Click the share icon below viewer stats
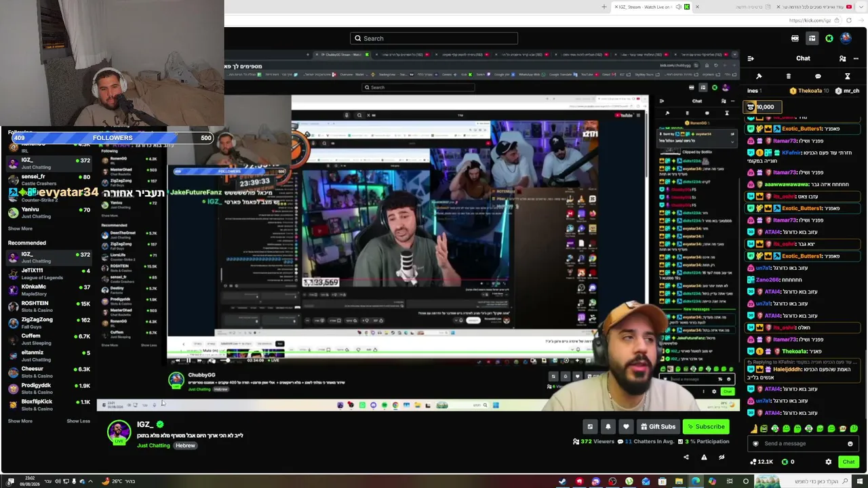Image resolution: width=868 pixels, height=488 pixels. point(686,457)
